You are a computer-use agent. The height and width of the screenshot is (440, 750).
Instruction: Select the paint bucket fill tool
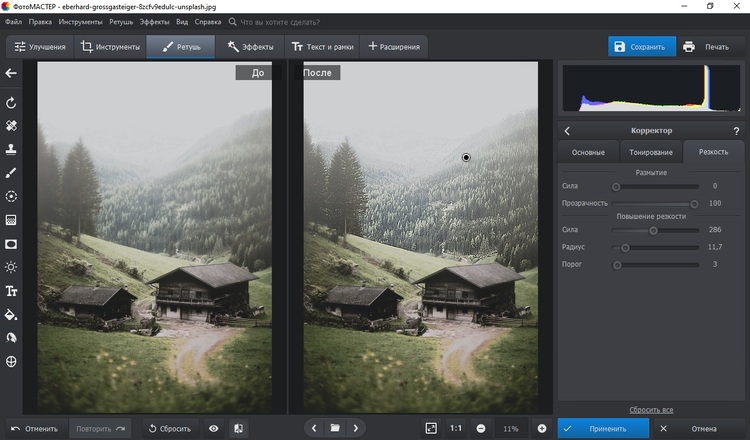tap(12, 314)
